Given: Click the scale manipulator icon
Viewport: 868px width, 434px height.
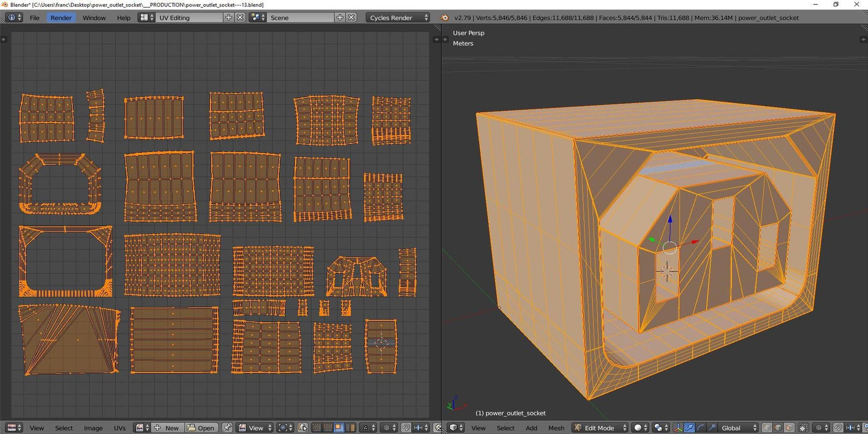Looking at the screenshot, I should click(x=712, y=428).
